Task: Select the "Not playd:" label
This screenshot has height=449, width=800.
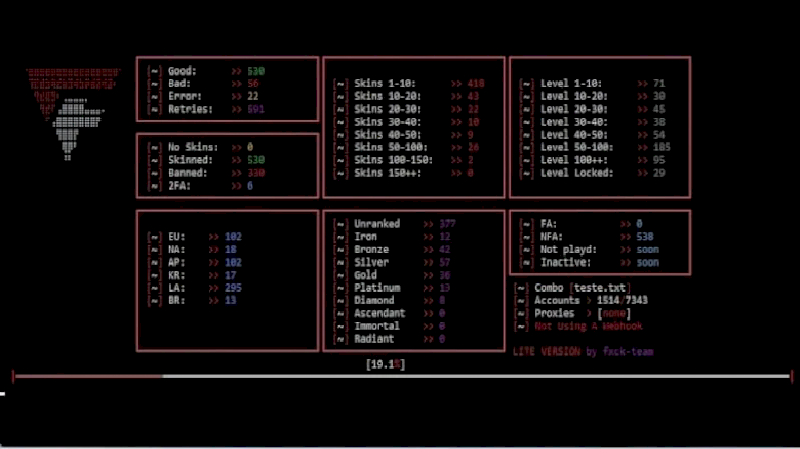Action: click(568, 250)
